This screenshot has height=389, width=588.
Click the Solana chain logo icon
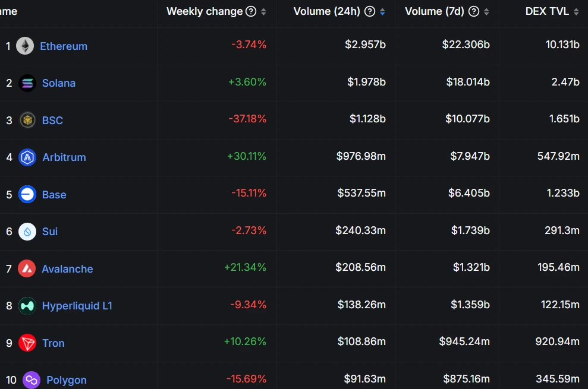(x=27, y=83)
